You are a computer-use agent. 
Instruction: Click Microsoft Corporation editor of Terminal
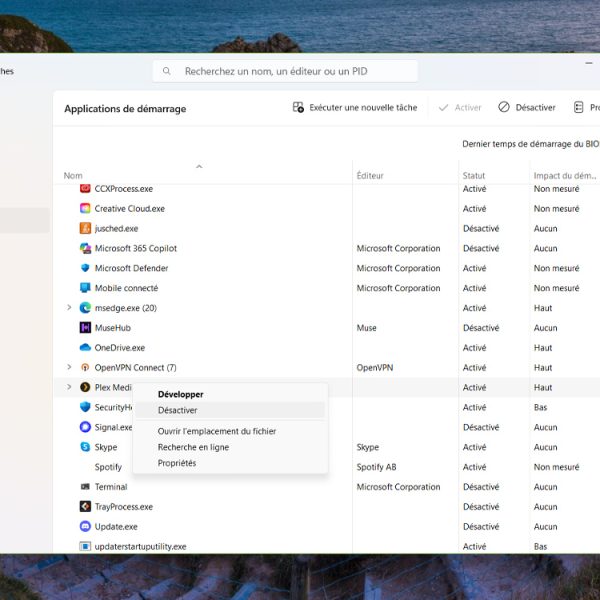click(x=398, y=487)
